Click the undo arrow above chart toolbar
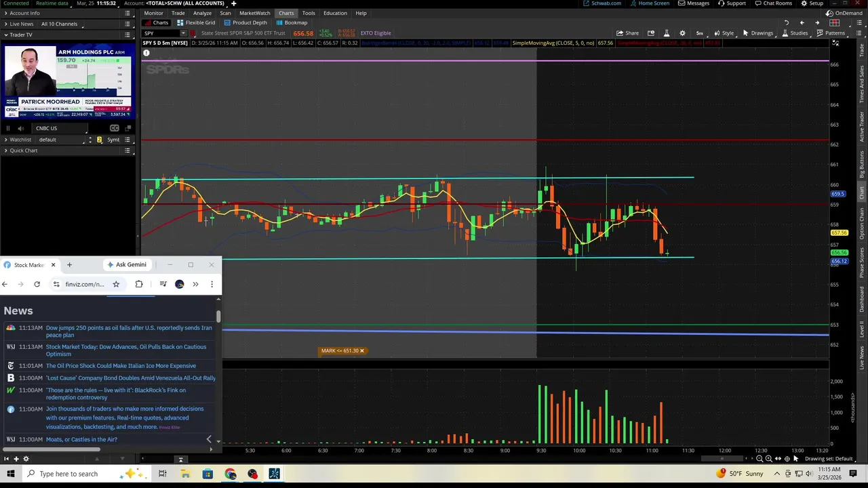 click(787, 22)
